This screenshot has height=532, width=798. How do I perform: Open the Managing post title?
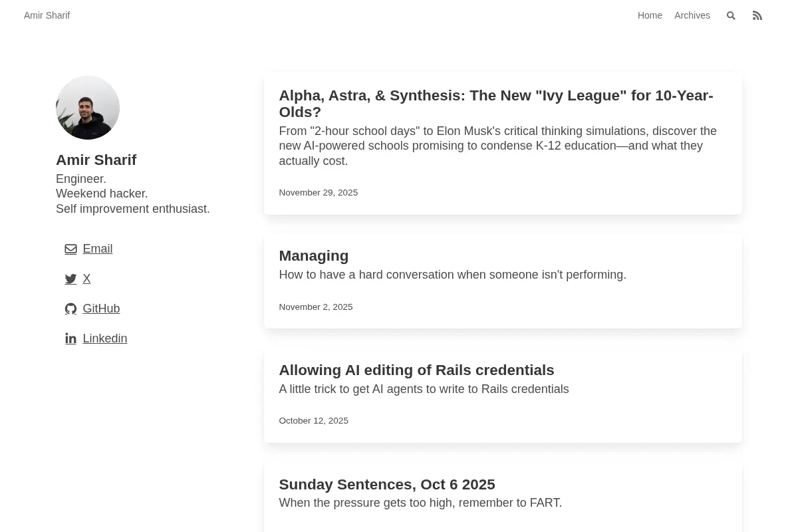(x=313, y=256)
